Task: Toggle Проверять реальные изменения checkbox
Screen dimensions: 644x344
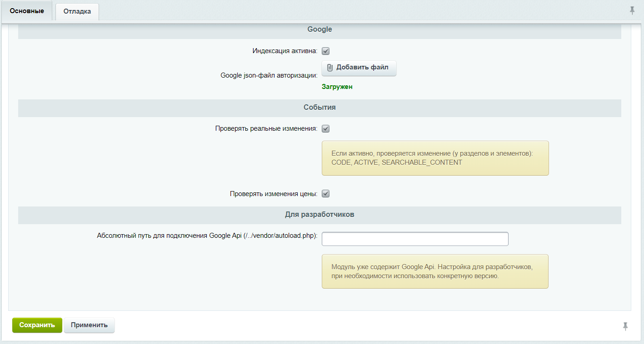Action: (x=325, y=129)
